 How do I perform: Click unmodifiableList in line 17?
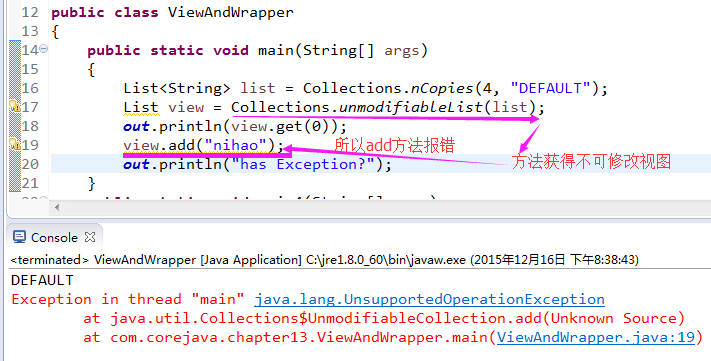coord(410,107)
